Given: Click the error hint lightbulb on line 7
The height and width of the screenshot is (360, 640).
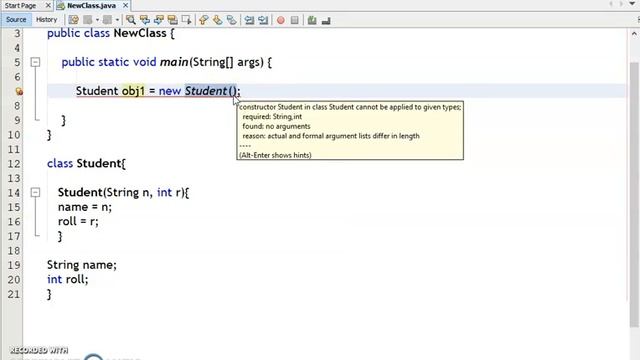Looking at the screenshot, I should (x=18, y=91).
